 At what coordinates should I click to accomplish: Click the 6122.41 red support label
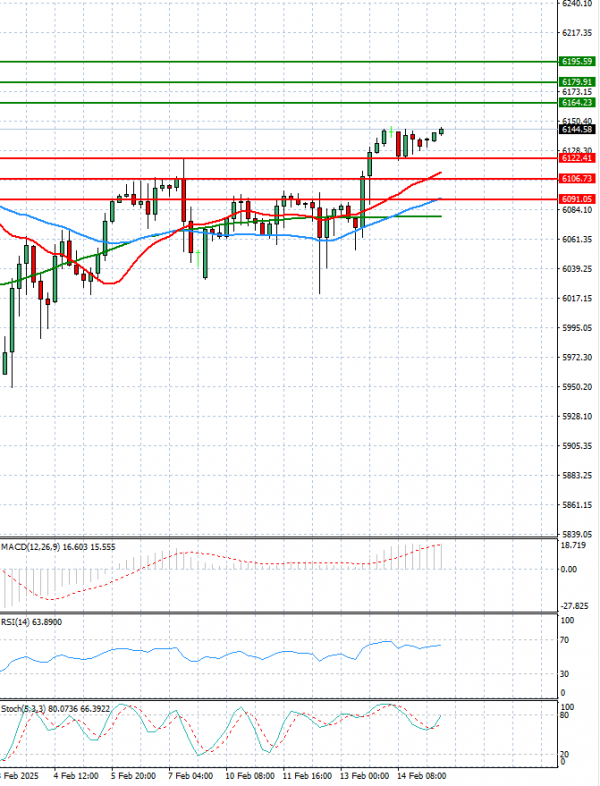(577, 158)
